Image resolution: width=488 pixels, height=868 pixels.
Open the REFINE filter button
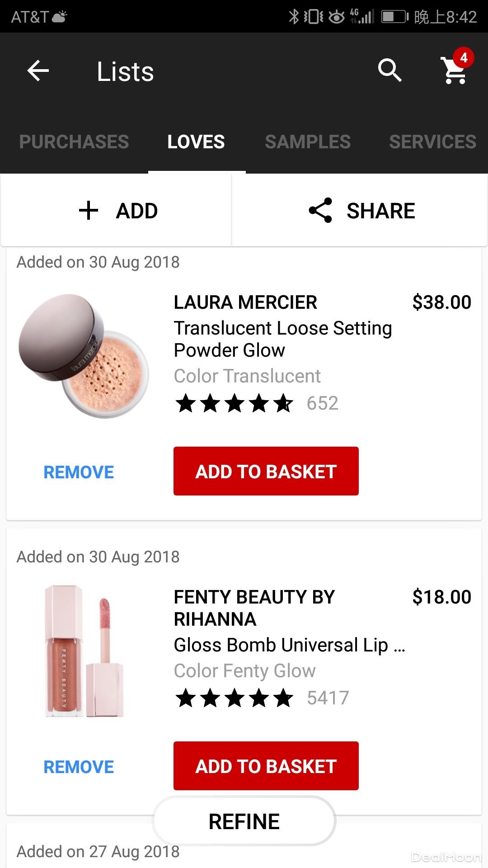click(244, 821)
